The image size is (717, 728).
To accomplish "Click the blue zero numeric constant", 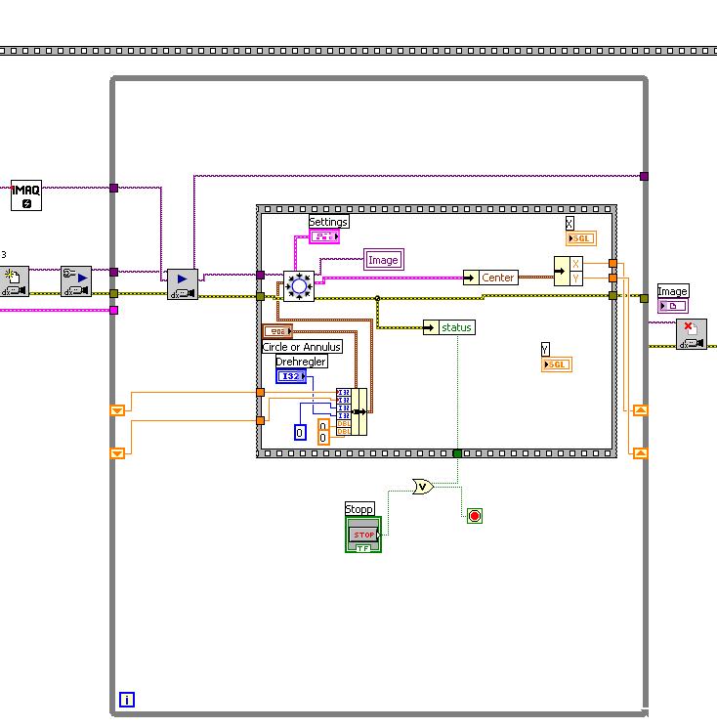I will tap(300, 433).
